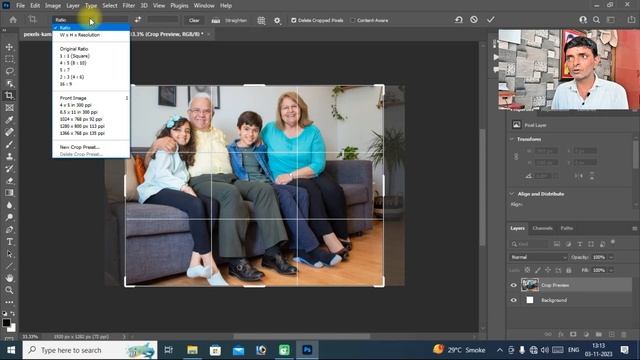Select the Hand tool
640x360 pixels.
pyautogui.click(x=9, y=278)
